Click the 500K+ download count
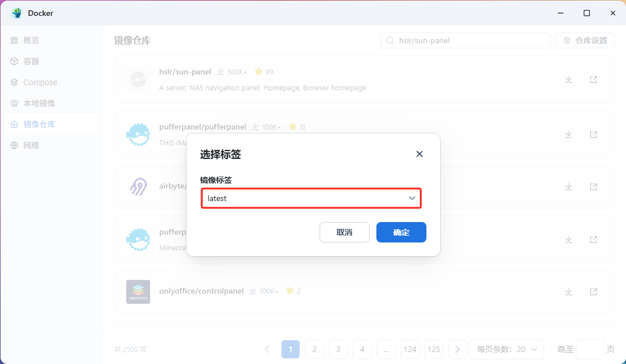The width and height of the screenshot is (626, 364). (237, 72)
